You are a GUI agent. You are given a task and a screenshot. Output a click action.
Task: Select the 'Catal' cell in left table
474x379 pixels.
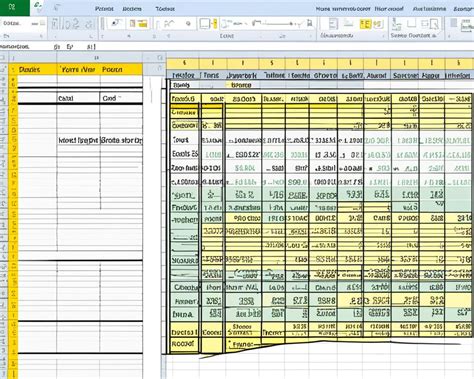tap(78, 98)
